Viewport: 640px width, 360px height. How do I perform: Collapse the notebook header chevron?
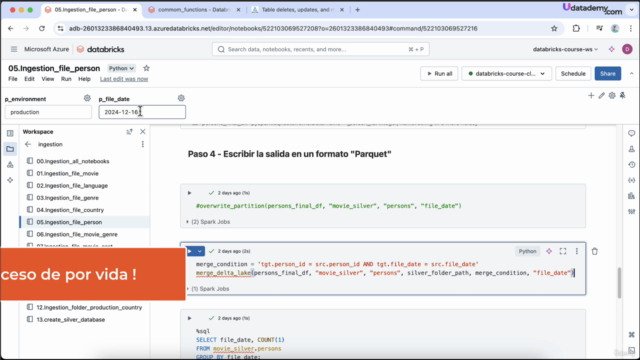(x=631, y=73)
